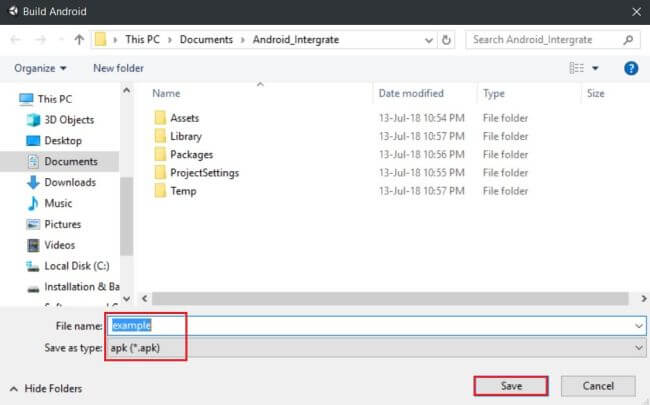Click the Save button
This screenshot has width=650, height=405.
[511, 386]
